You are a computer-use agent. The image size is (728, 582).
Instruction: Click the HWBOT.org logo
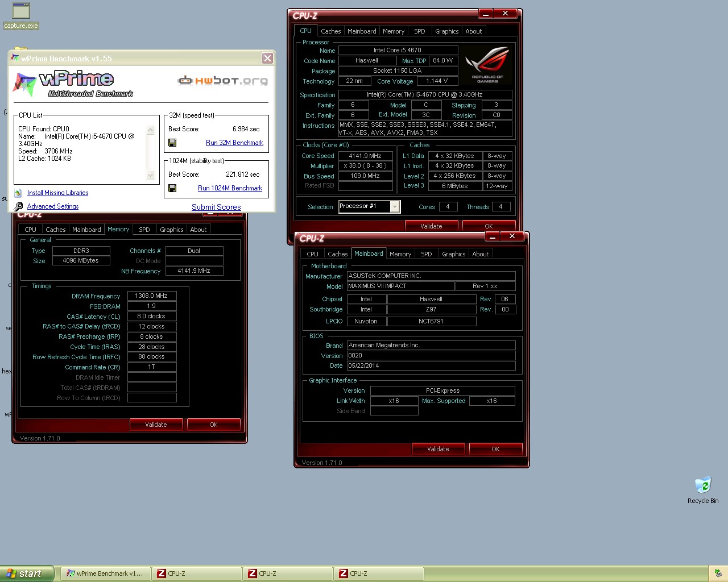click(x=222, y=80)
